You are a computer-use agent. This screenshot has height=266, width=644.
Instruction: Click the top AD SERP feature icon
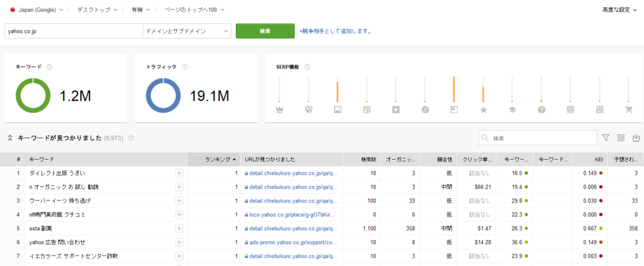pyautogui.click(x=570, y=109)
